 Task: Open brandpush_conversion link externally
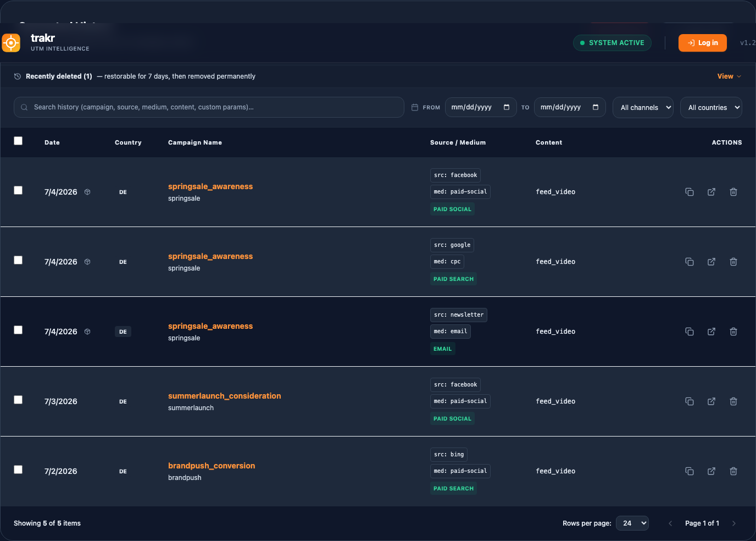[711, 471]
